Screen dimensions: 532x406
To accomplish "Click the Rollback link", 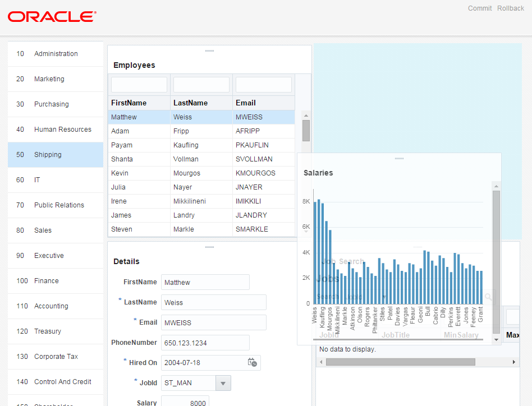I will 510,8.
